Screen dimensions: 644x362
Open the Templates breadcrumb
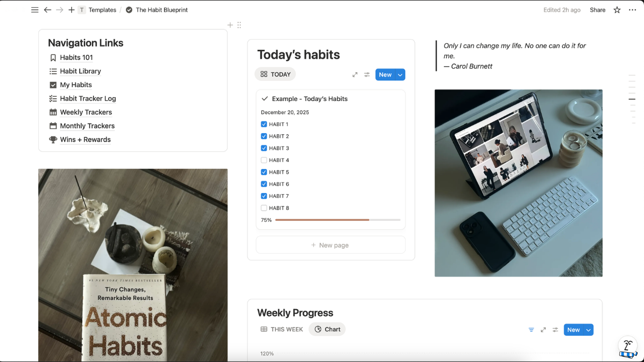point(102,10)
